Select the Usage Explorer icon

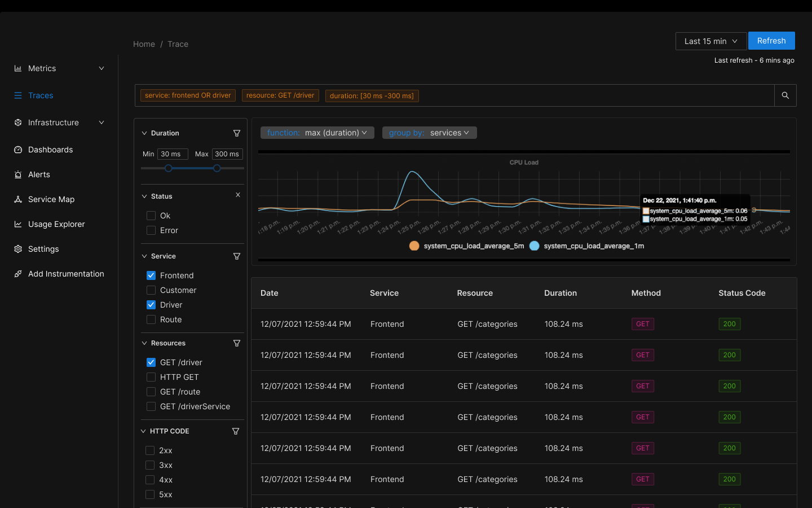point(17,224)
